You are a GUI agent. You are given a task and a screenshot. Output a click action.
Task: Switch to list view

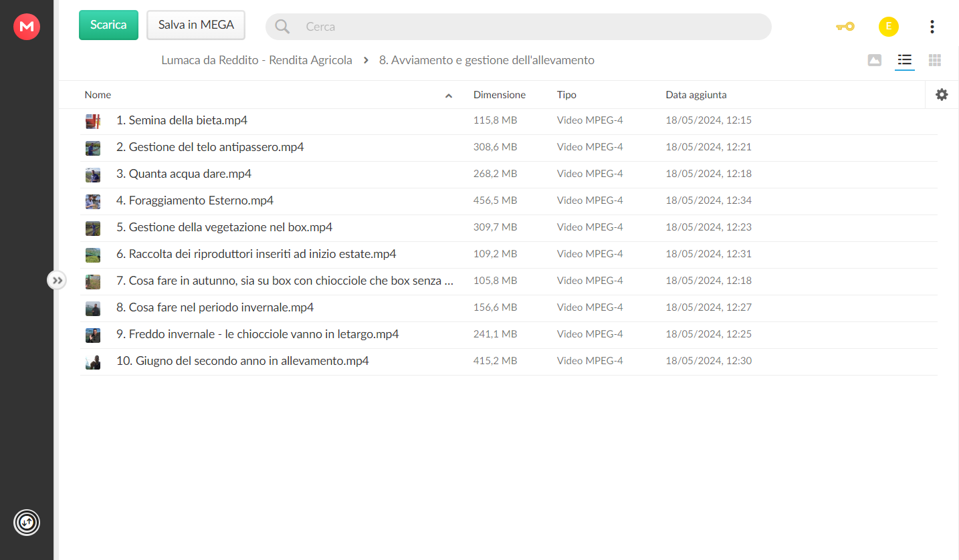[905, 60]
